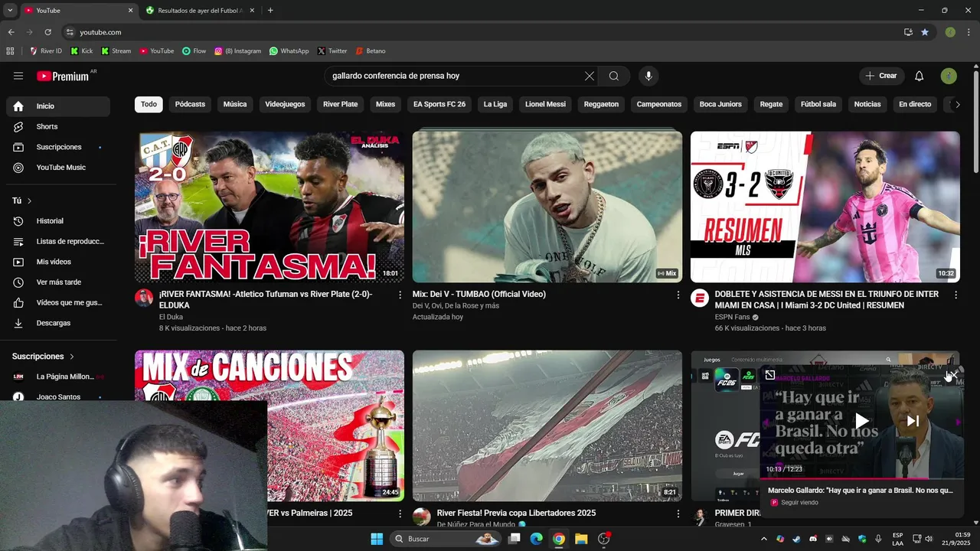
Task: Open Windows Start menu
Action: pyautogui.click(x=377, y=539)
